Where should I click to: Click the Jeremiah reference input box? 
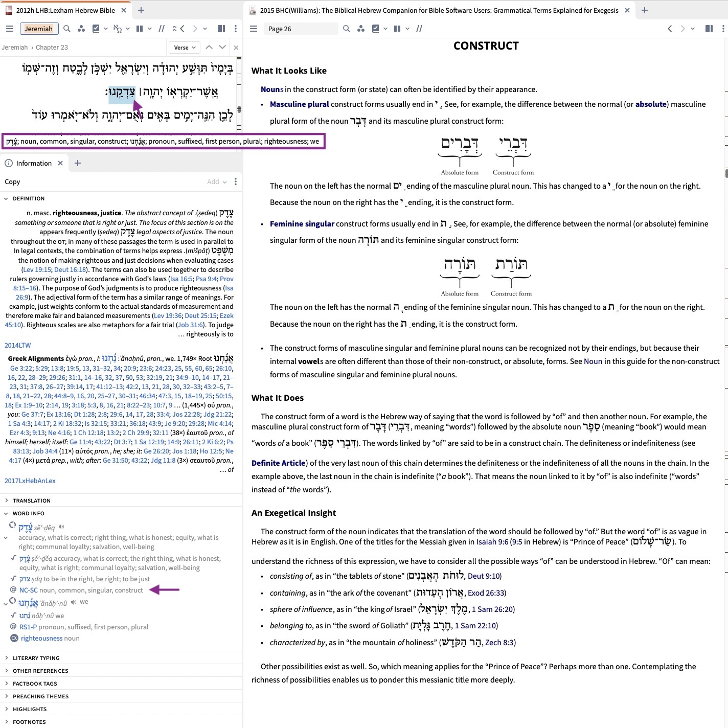(x=39, y=29)
